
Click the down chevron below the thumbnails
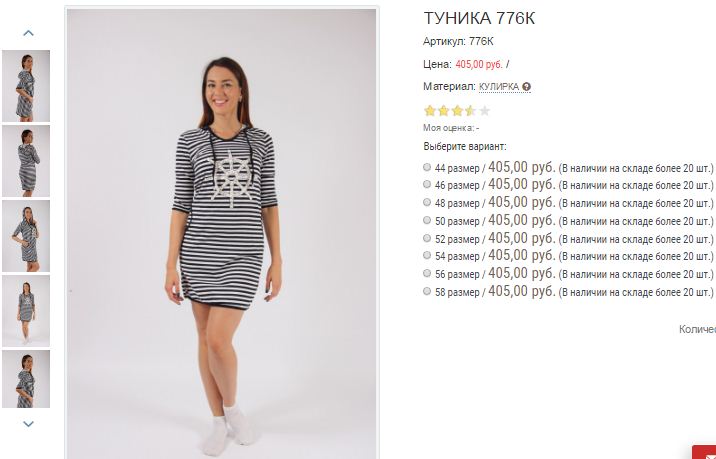tap(28, 424)
